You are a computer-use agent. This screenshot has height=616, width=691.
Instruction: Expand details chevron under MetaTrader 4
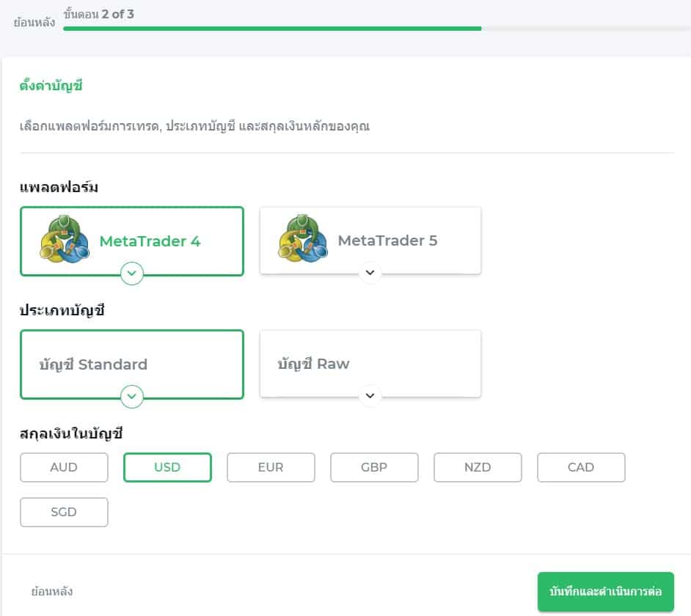(132, 274)
